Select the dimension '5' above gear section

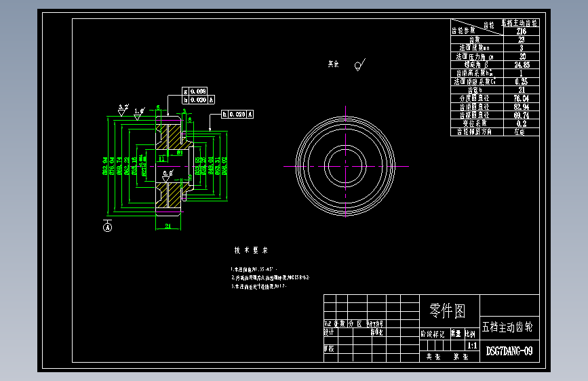[158, 108]
